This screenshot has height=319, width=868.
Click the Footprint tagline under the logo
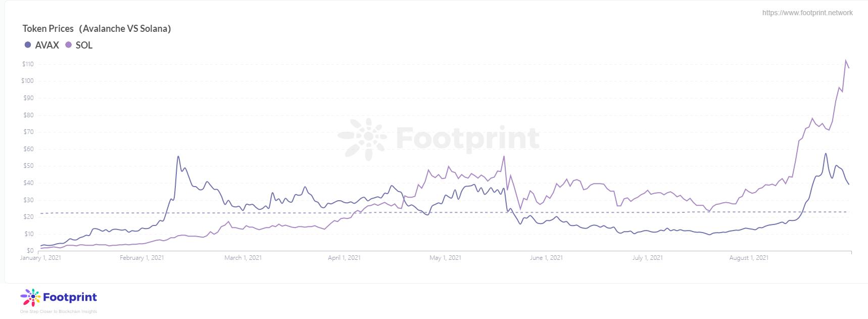(x=59, y=311)
